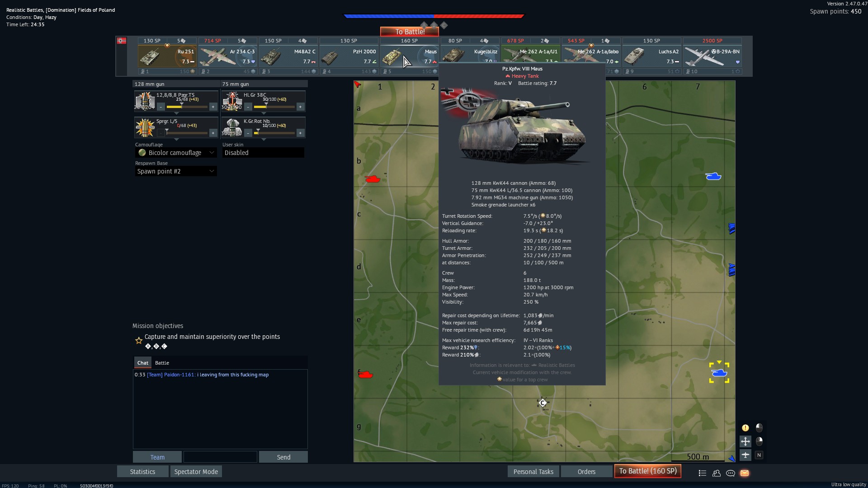Click the To Battle! (160 SP) button
This screenshot has width=868, height=488.
647,471
